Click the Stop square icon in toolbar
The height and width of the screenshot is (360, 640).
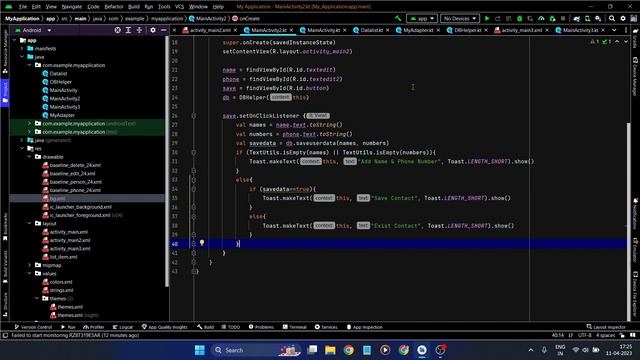563,18
